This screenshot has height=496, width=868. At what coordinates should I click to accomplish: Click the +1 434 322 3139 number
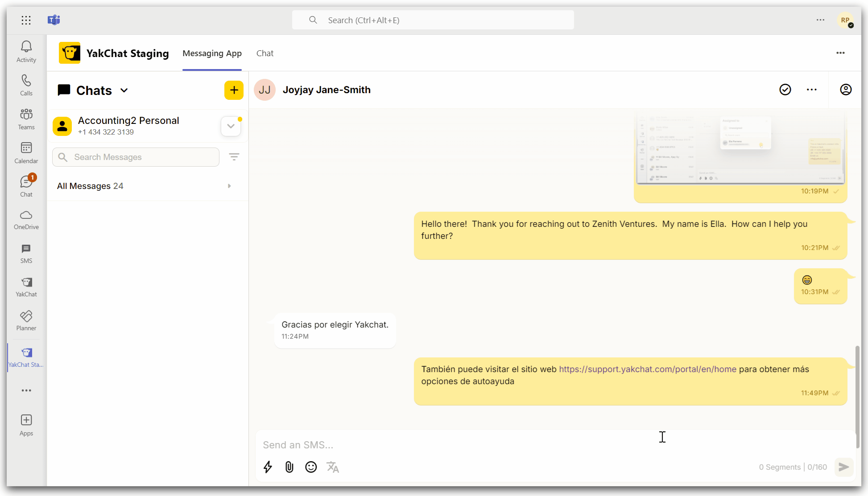[x=106, y=132]
